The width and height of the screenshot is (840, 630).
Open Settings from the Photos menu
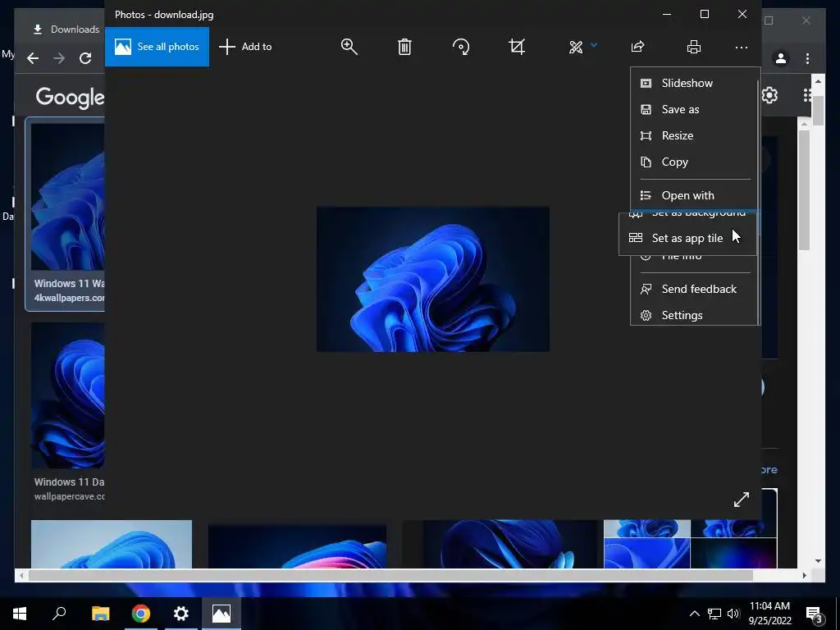click(682, 315)
